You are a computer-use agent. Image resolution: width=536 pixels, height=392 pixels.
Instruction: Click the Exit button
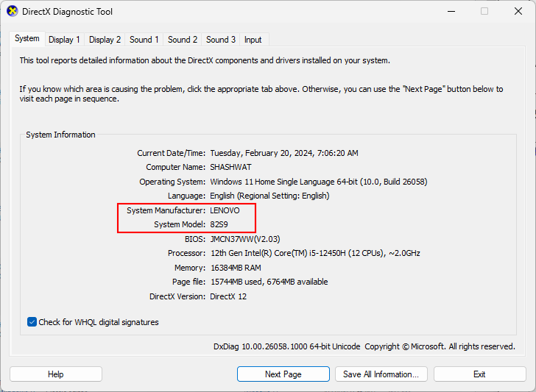tap(479, 374)
